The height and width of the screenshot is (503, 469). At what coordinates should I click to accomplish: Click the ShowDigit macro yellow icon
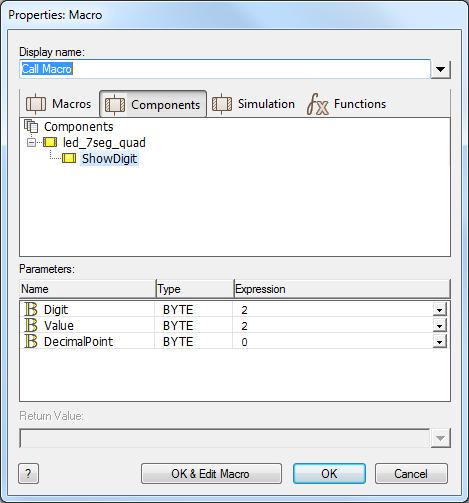[69, 158]
